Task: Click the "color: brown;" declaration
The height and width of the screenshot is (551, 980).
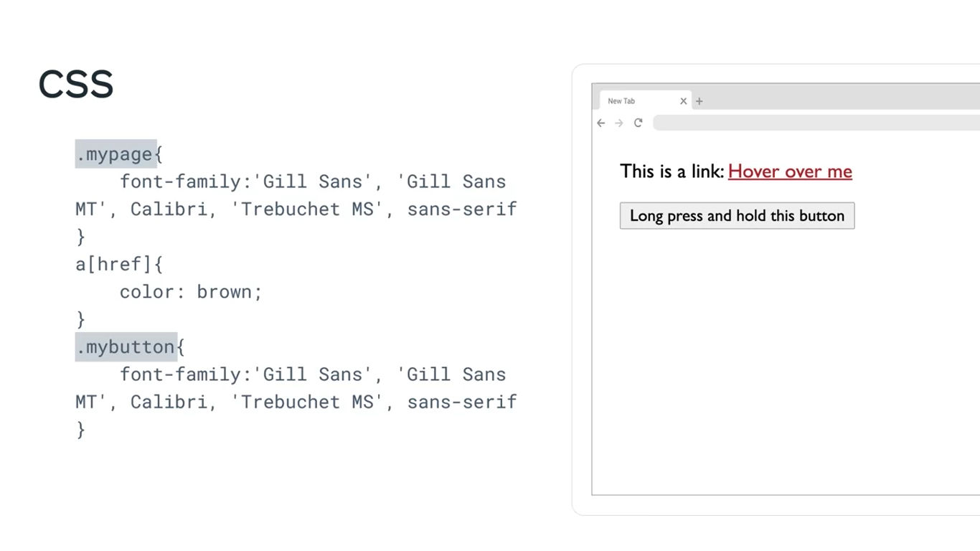Action: [191, 292]
